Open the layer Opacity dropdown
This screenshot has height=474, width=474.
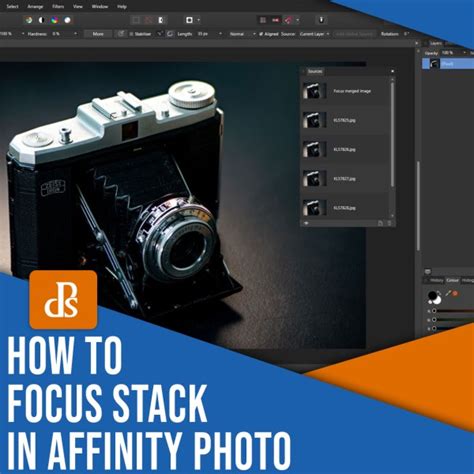[x=465, y=53]
